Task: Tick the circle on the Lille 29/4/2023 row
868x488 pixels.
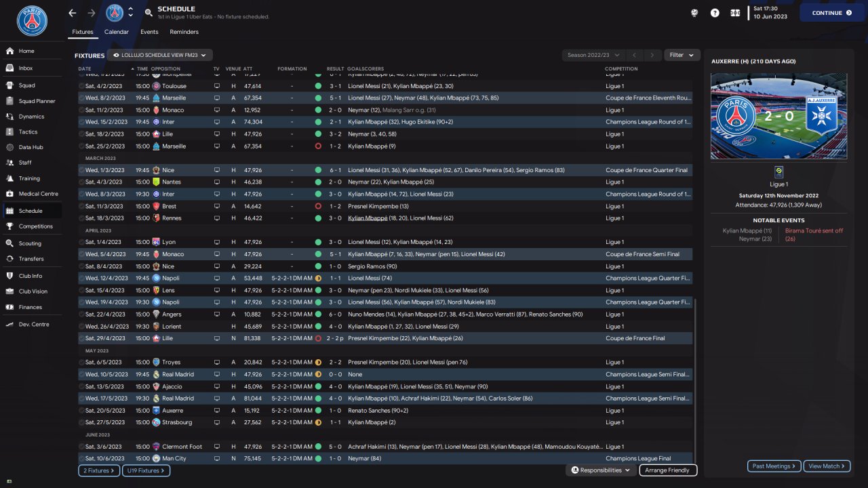Action: pyautogui.click(x=81, y=338)
